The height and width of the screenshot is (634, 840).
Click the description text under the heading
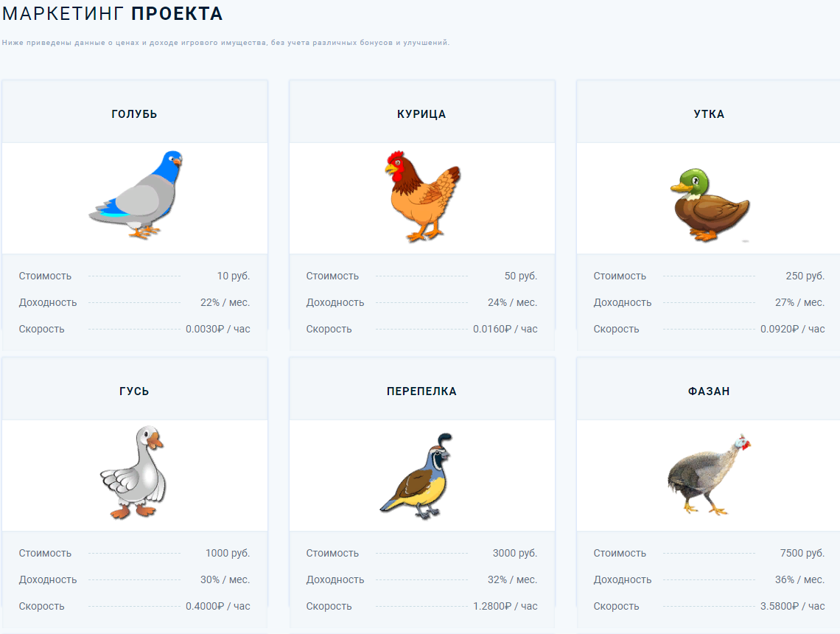pyautogui.click(x=225, y=43)
